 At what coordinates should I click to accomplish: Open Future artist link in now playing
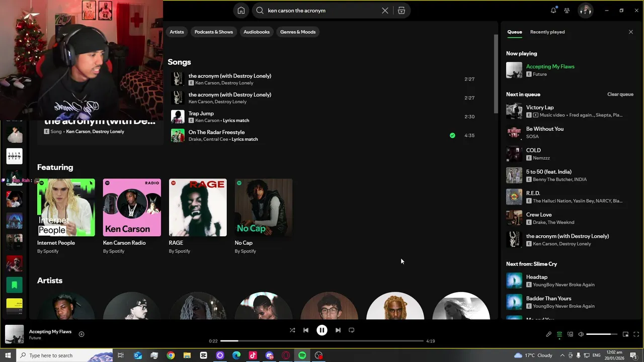pyautogui.click(x=35, y=338)
